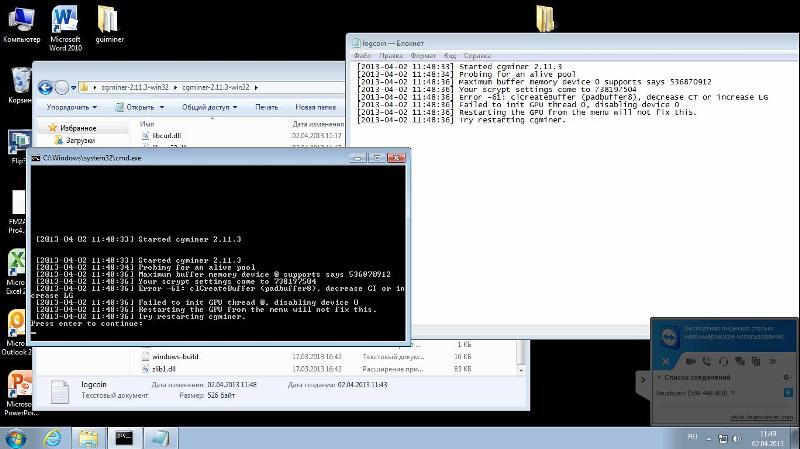Click the Explorer Forward arrow button
Viewport: 800px width, 449px height.
[x=62, y=88]
